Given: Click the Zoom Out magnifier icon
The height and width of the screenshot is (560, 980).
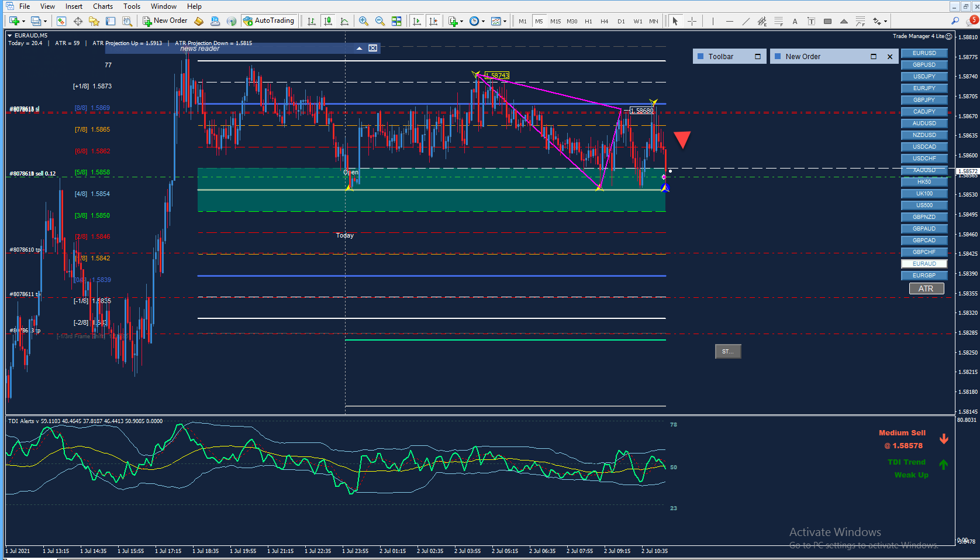Looking at the screenshot, I should [379, 21].
